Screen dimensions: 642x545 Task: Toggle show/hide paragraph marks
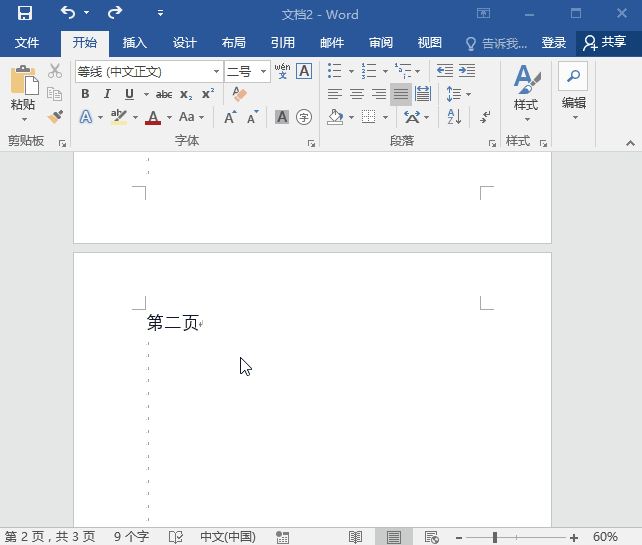pos(486,117)
